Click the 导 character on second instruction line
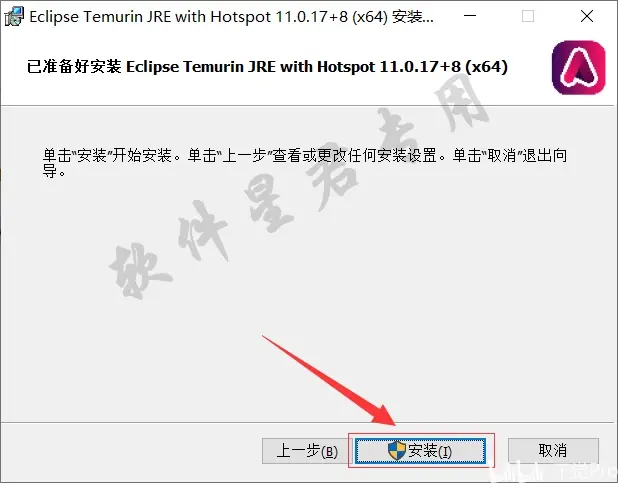 pyautogui.click(x=50, y=172)
